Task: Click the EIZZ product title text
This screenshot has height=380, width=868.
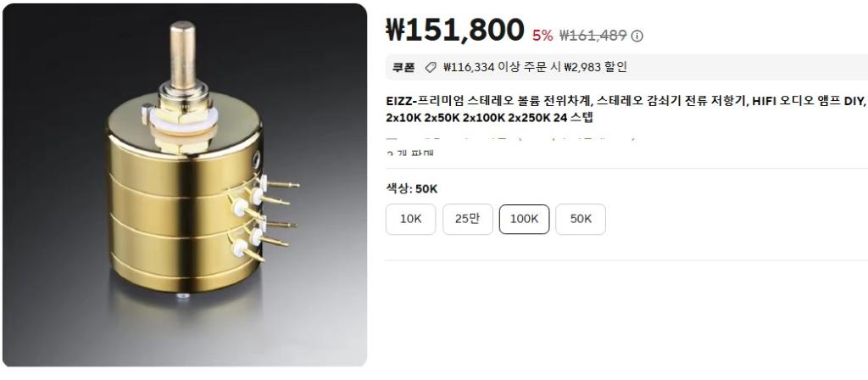Action: 626,101
